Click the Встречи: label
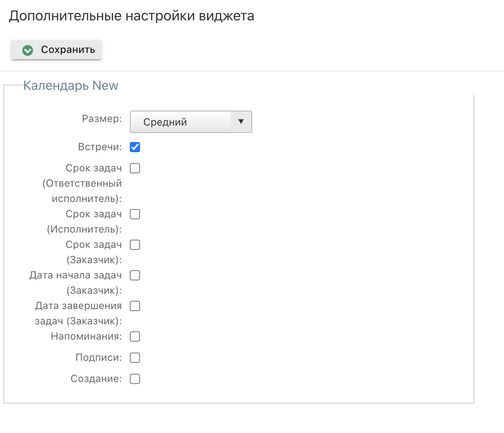Image resolution: width=504 pixels, height=433 pixels. [x=100, y=147]
